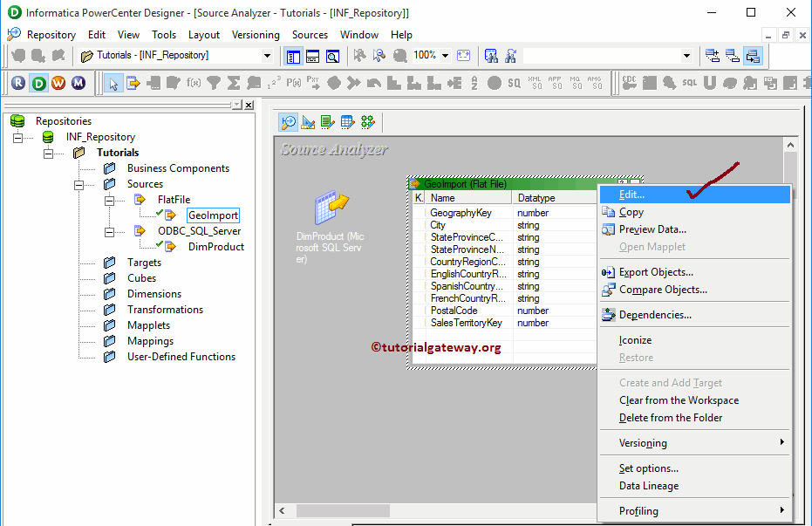Open the Mapplet Designer tool icon
This screenshot has height=526, width=812.
tap(347, 122)
